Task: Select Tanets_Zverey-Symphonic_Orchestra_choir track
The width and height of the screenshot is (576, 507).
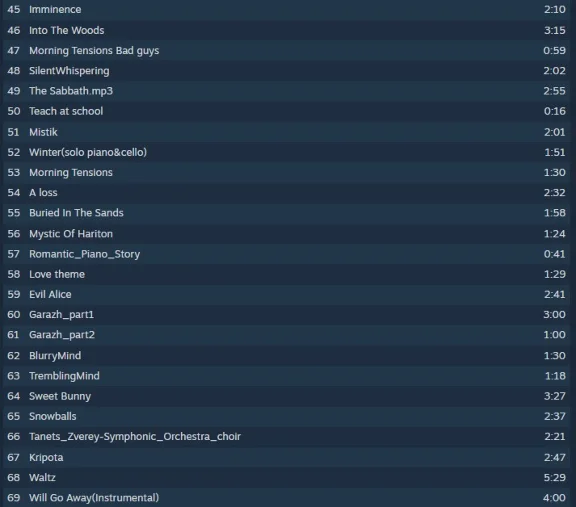Action: coord(286,436)
